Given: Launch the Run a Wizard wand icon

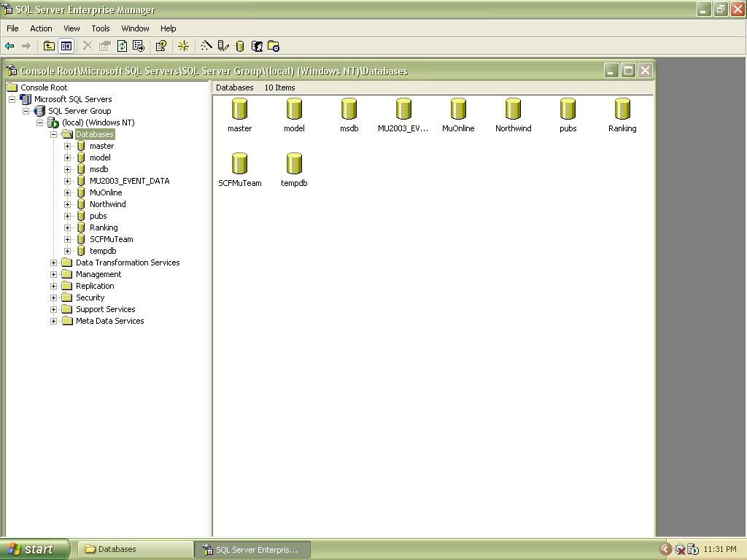Looking at the screenshot, I should point(206,46).
